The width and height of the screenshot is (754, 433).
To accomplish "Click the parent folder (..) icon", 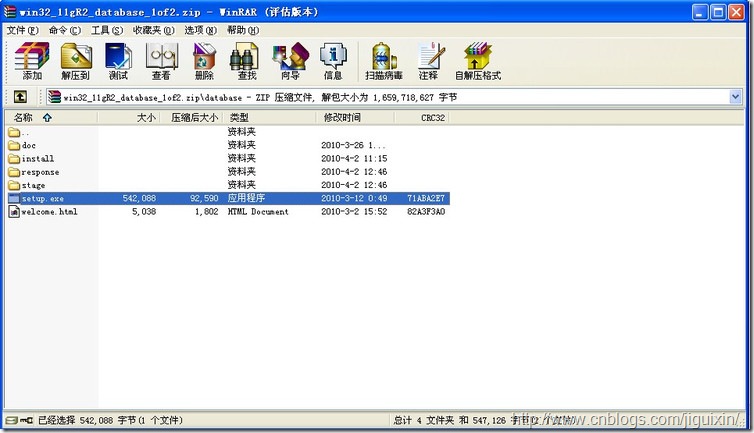I will pyautogui.click(x=14, y=132).
